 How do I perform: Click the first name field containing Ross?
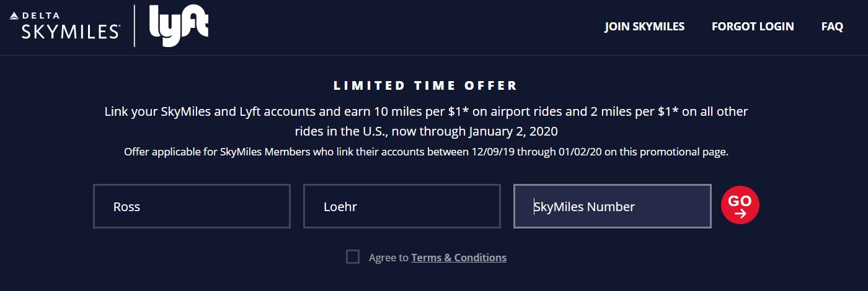point(192,206)
